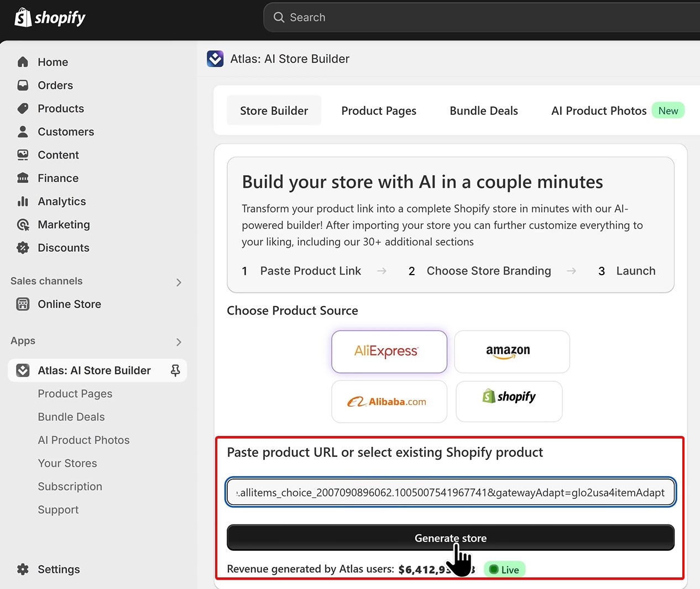This screenshot has height=589, width=700.
Task: Click the Atlas: AI Store Builder app icon
Action: click(22, 370)
